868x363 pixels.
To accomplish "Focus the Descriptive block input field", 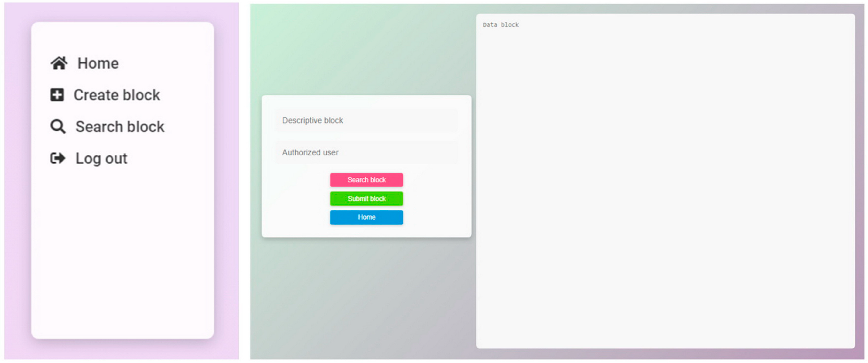I will tap(367, 120).
